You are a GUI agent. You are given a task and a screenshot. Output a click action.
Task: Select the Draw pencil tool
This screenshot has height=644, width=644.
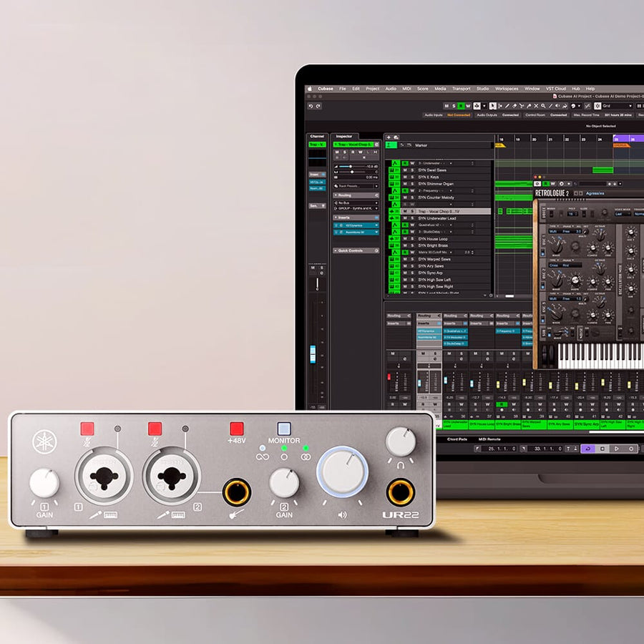507,106
